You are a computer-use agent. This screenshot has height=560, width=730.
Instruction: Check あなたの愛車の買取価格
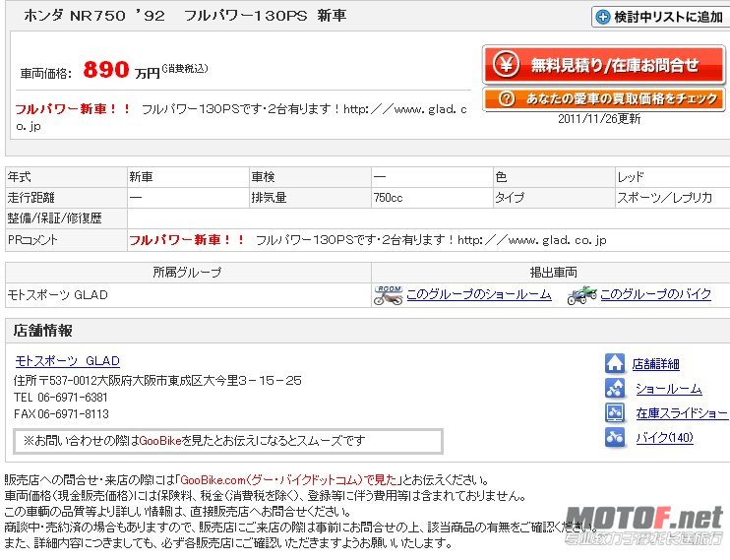tap(604, 98)
